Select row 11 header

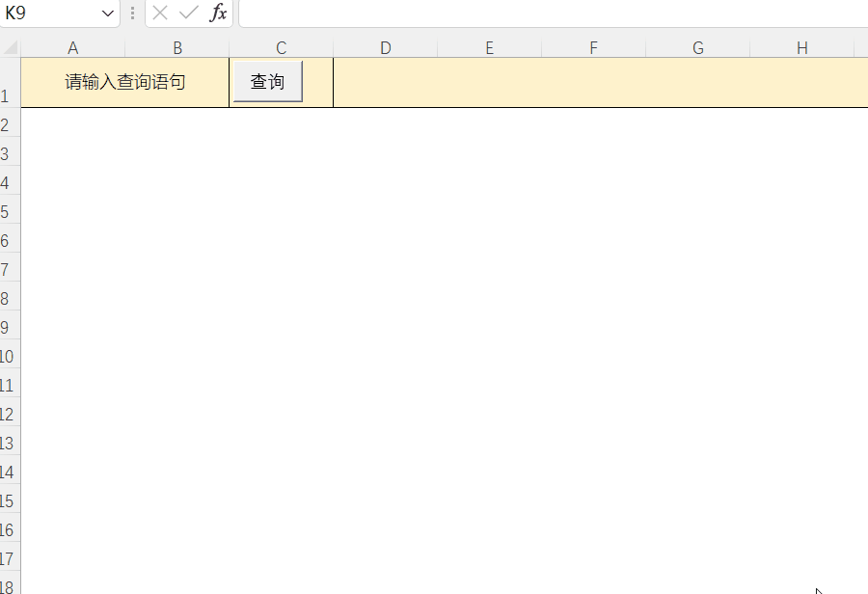point(10,383)
